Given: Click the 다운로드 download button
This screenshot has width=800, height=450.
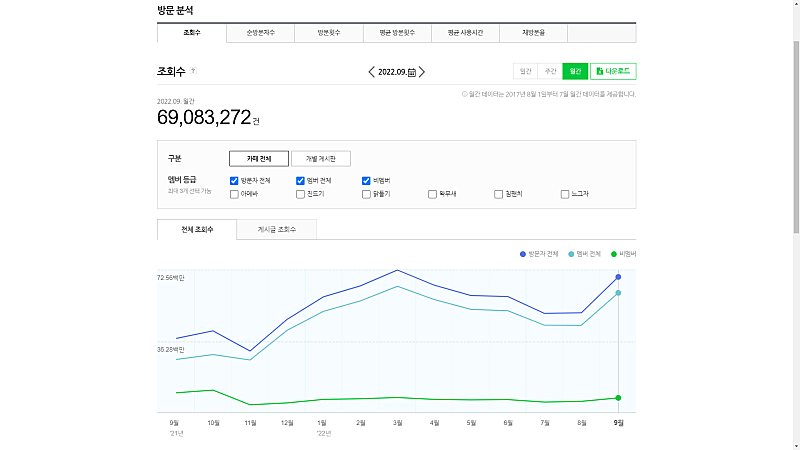Looking at the screenshot, I should point(613,71).
